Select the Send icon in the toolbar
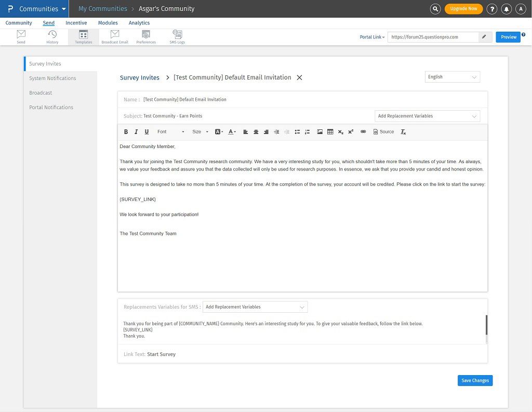 pos(21,35)
